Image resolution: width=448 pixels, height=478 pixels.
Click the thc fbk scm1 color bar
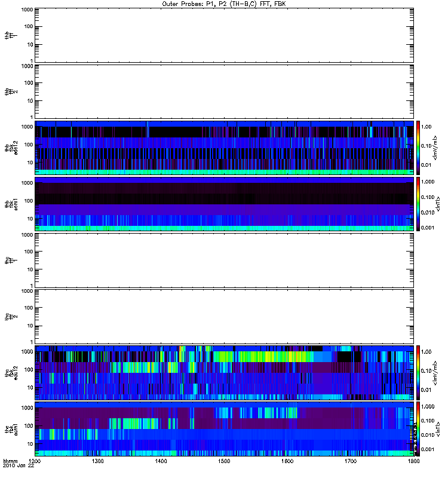click(x=418, y=429)
